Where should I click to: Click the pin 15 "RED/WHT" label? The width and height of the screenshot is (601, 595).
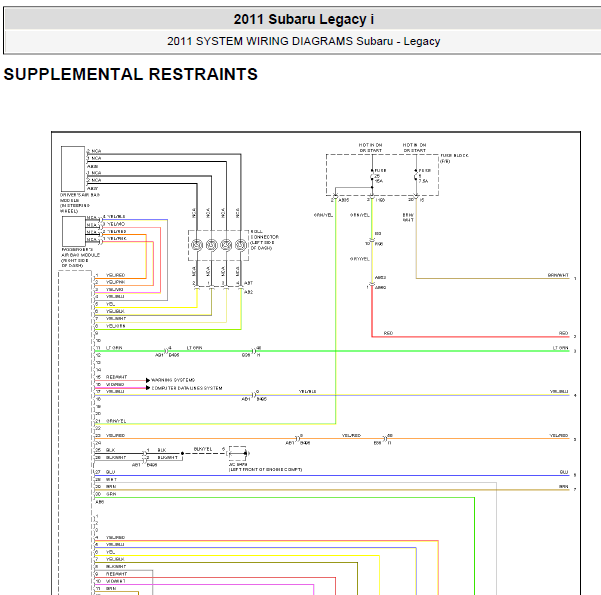point(116,377)
